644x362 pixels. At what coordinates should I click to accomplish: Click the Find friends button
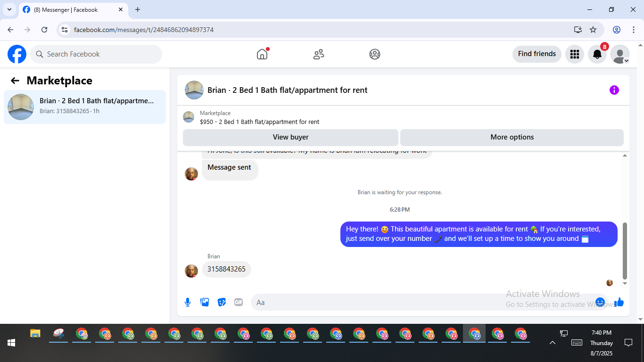pos(537,54)
